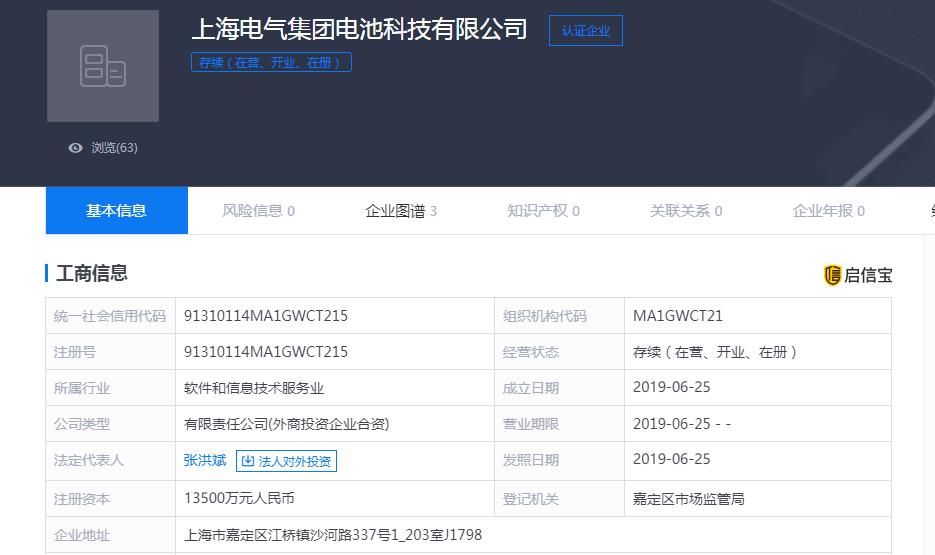Click date value in 成立日期 row
Viewport: 935px width, 555px height.
click(671, 387)
